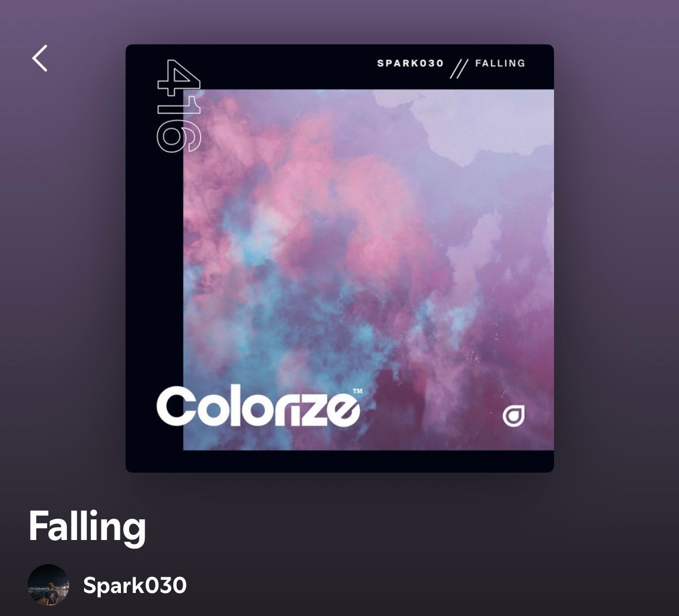Click the Colorize logo on album cover

point(259,407)
